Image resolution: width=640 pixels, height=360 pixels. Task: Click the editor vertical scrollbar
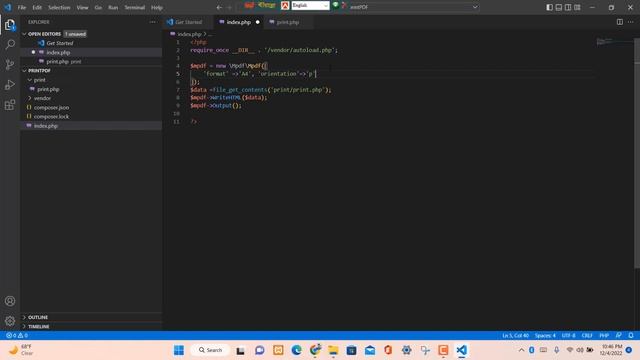coord(637,153)
